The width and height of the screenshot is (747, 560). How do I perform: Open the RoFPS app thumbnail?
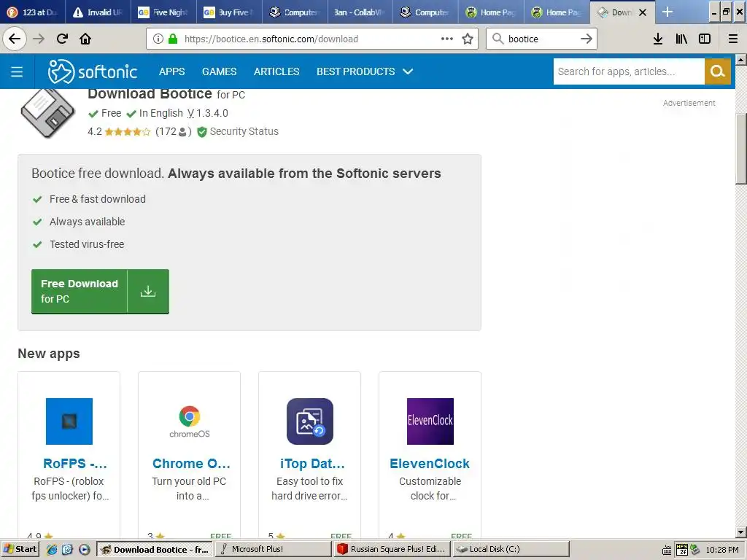(x=69, y=421)
